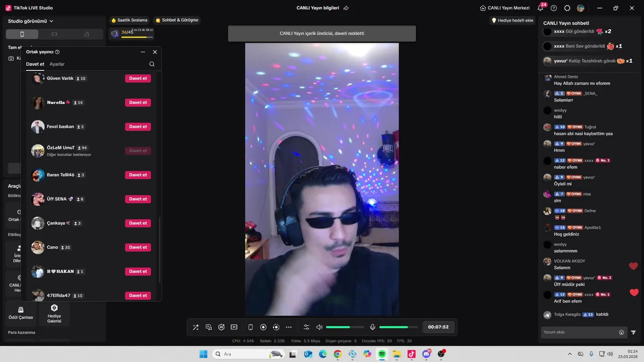Image resolution: width=644 pixels, height=362 pixels.
Task: Minimize the Ortak yayıncı panel
Action: (x=143, y=52)
